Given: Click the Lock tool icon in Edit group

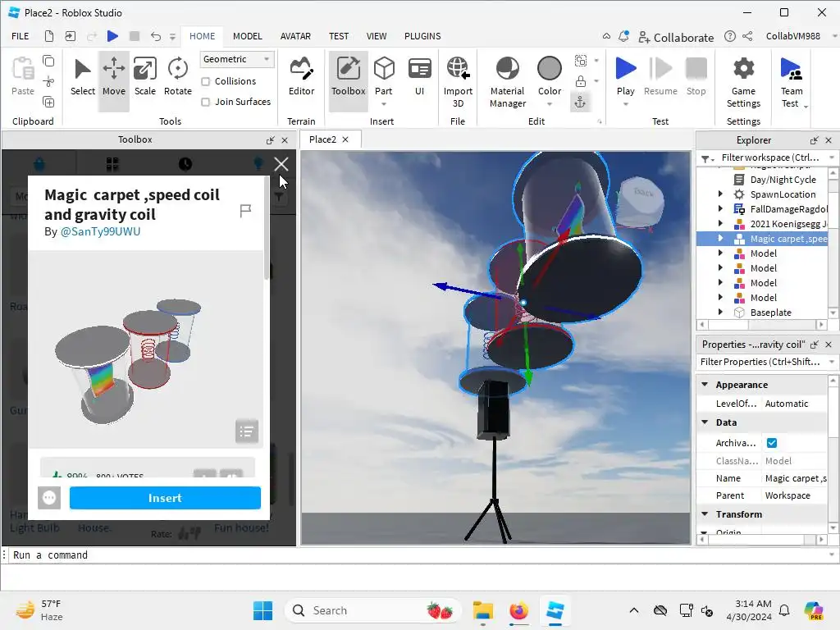Looking at the screenshot, I should point(581,81).
